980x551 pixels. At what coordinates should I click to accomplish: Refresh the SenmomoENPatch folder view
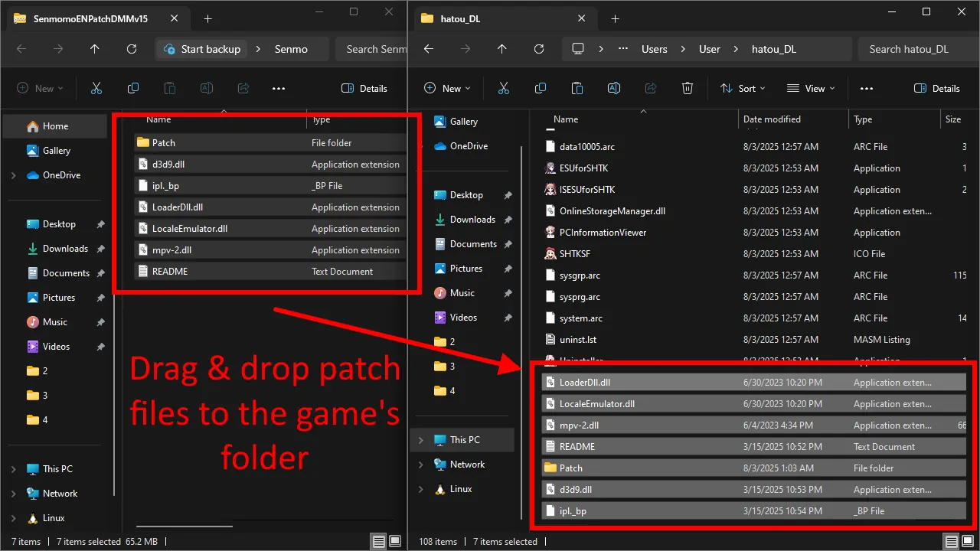[x=132, y=49]
